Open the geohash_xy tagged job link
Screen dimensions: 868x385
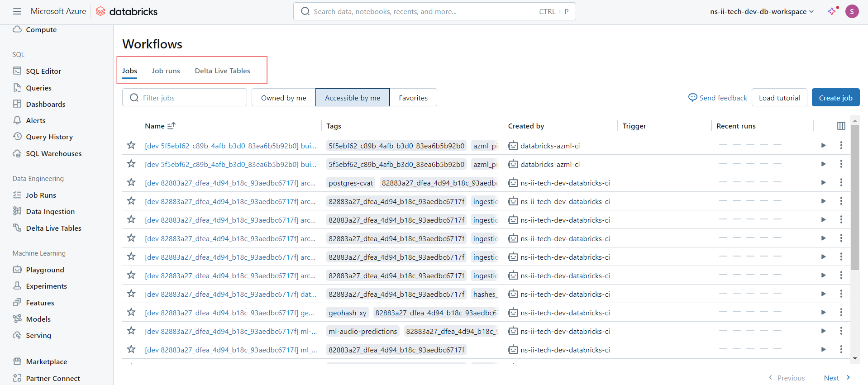(229, 313)
